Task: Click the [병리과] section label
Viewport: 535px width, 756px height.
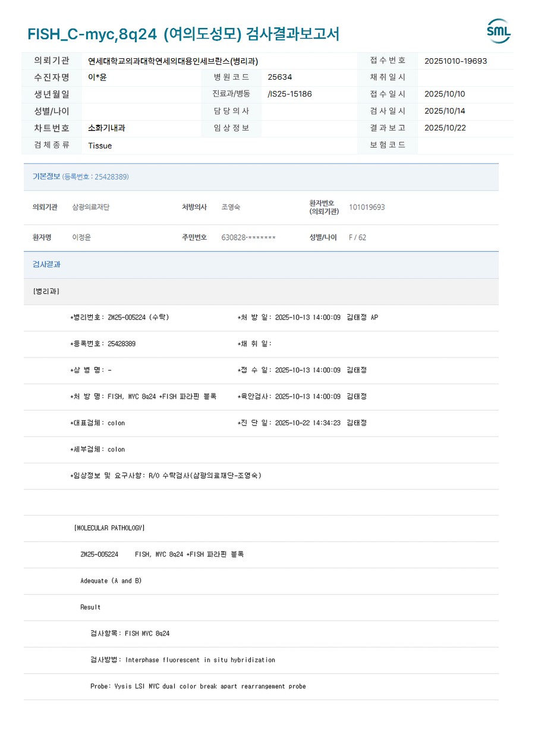Action: click(46, 291)
